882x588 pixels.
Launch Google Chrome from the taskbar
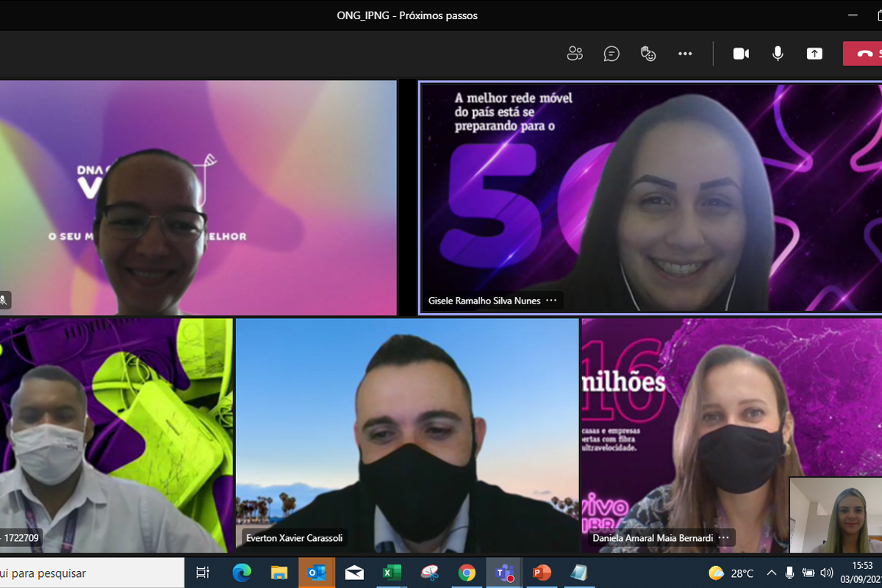pyautogui.click(x=467, y=573)
